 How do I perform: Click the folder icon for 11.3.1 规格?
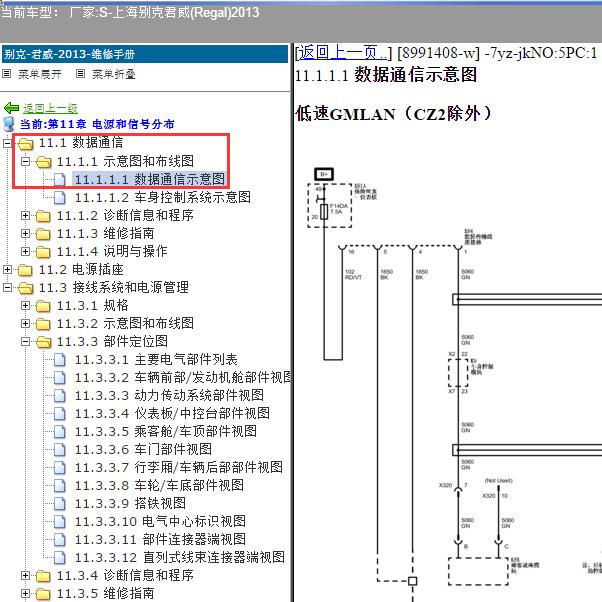click(43, 306)
